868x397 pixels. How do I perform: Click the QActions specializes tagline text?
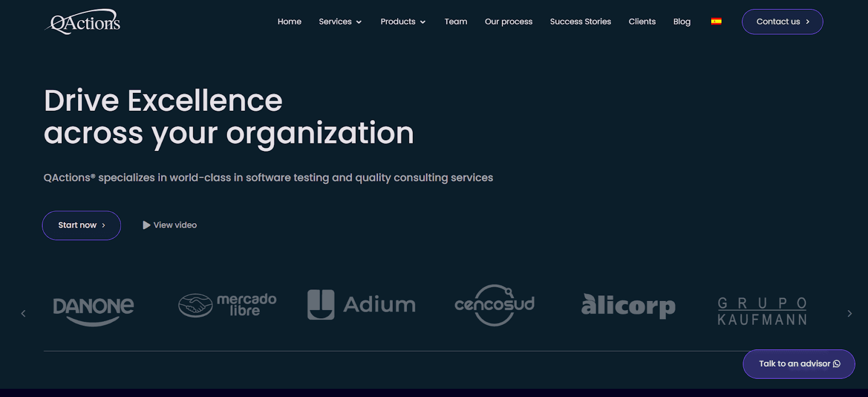point(269,178)
